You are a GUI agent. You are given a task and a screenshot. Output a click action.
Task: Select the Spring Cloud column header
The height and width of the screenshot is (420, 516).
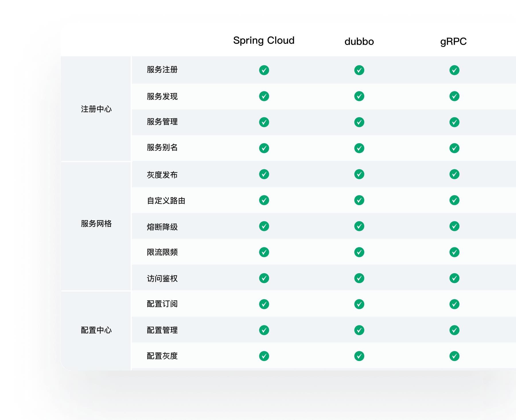pos(264,40)
